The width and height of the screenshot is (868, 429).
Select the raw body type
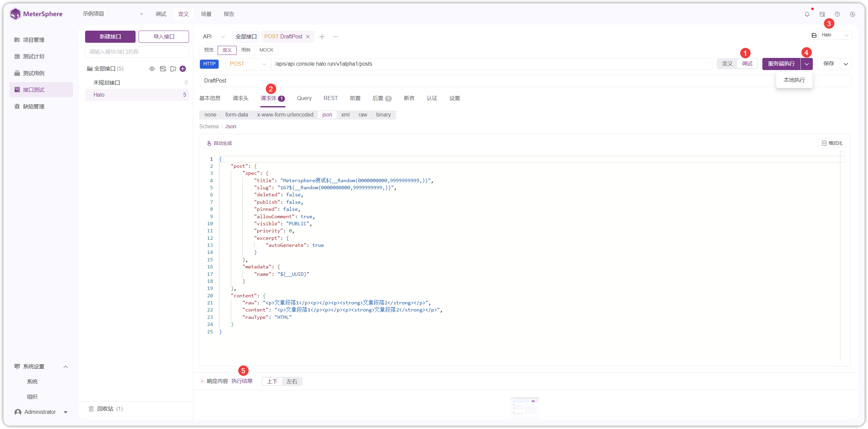click(x=363, y=115)
